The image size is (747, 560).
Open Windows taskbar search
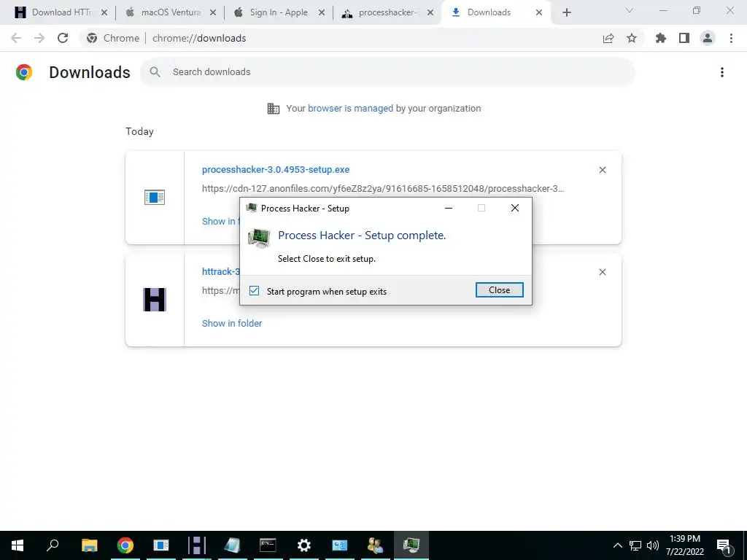[x=53, y=545]
